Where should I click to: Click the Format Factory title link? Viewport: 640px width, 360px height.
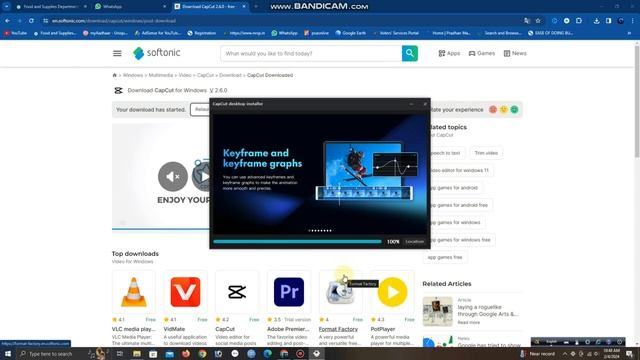[x=338, y=329]
